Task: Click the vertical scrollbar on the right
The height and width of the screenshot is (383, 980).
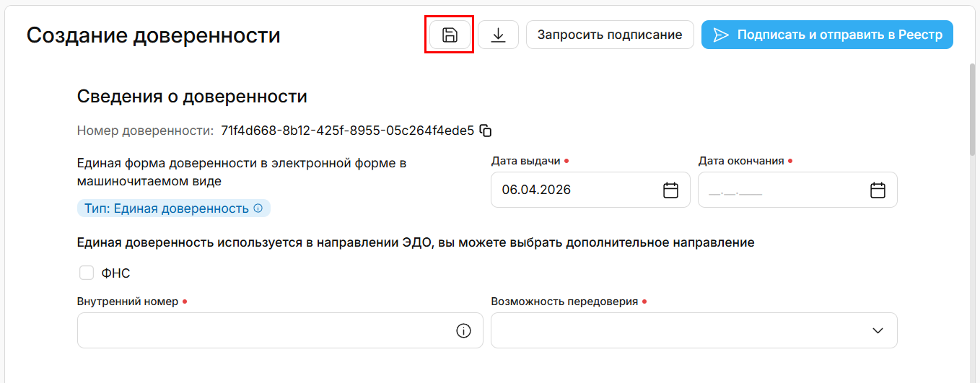Action: (x=973, y=108)
